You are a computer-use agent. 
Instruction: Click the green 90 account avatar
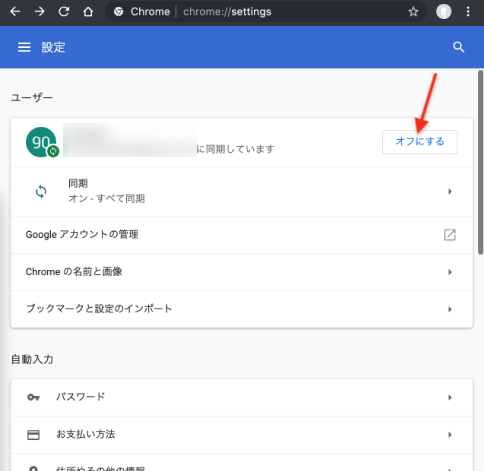click(x=41, y=142)
